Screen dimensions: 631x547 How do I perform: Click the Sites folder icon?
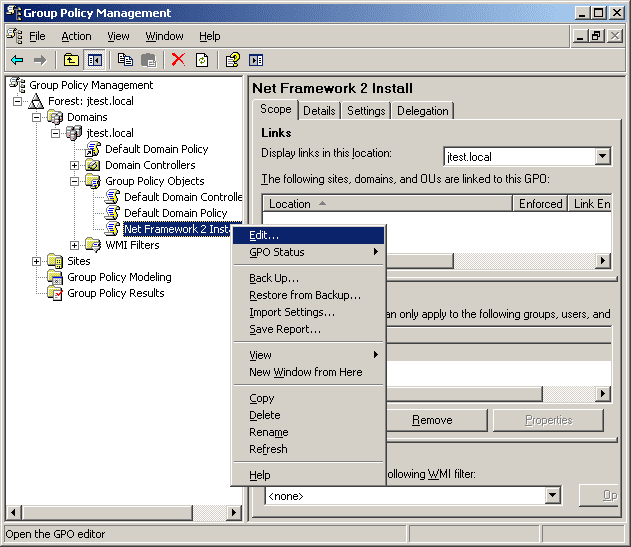55,261
